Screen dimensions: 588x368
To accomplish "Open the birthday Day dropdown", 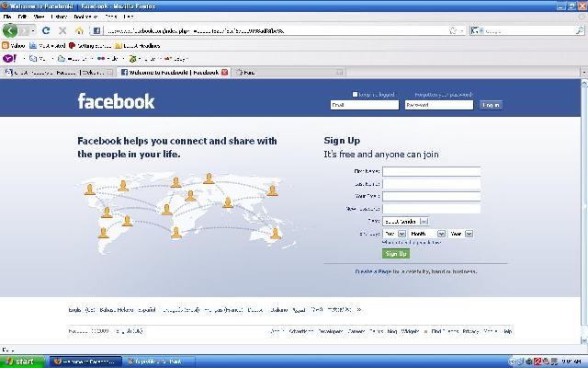I will coord(394,234).
